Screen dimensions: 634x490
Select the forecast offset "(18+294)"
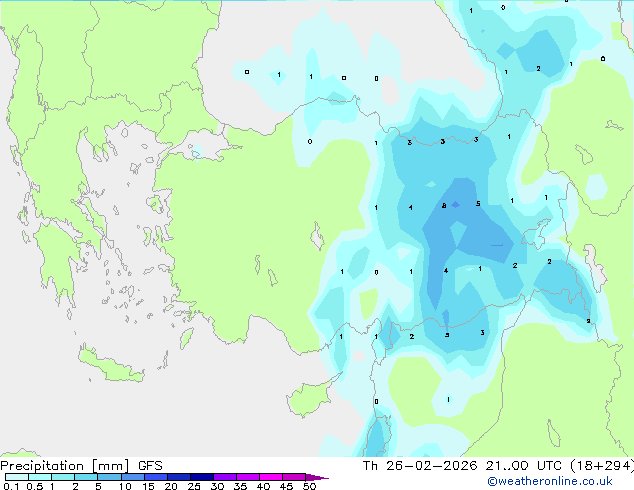[602, 466]
